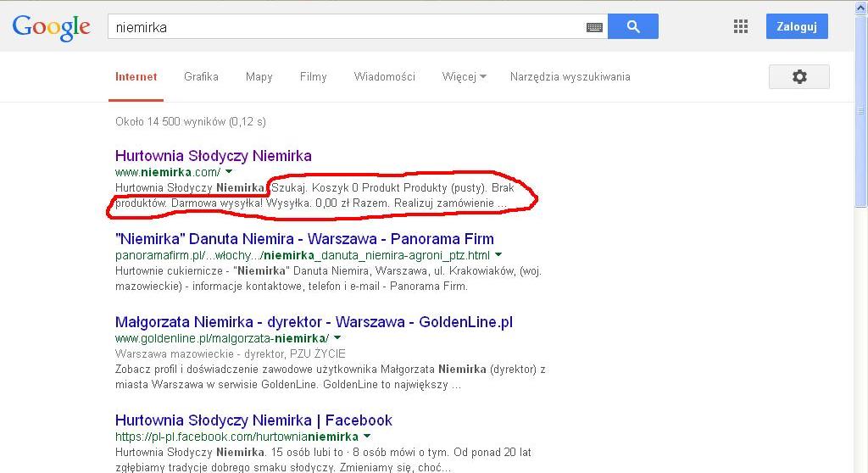Viewport: 868px width, 473px height.
Task: Click the https://pl-pl.facebook.com/hurtownianiemirka URL text
Action: click(236, 437)
